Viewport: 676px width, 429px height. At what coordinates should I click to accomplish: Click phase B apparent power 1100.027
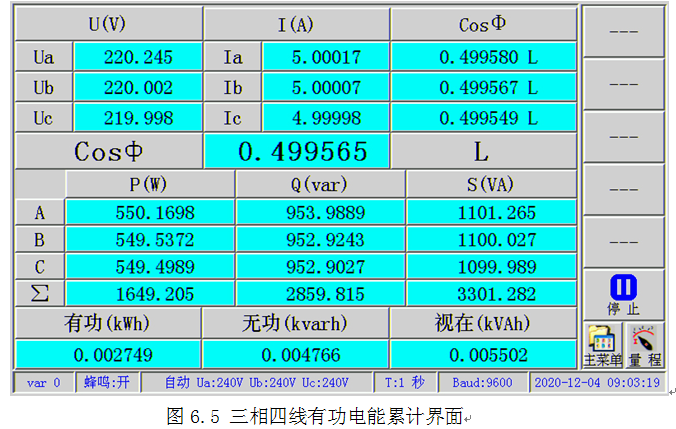coord(491,240)
